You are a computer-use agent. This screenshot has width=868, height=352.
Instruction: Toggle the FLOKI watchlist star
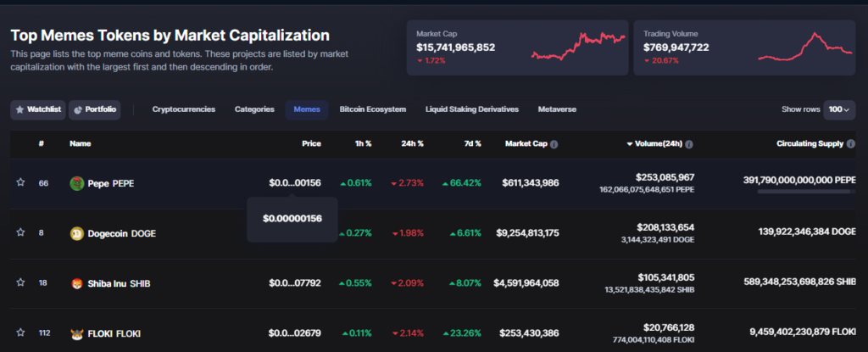(x=20, y=333)
